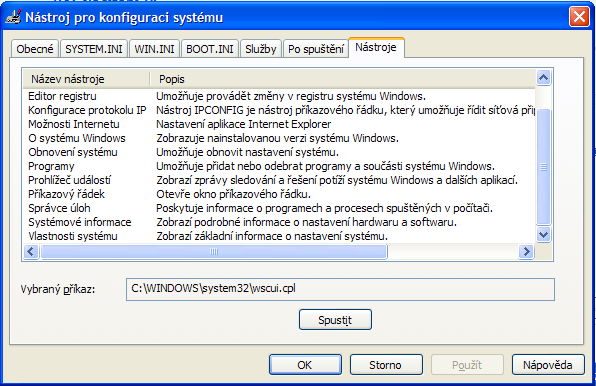Select Prohlížeč událostí tool
The width and height of the screenshot is (596, 386).
[x=70, y=180]
